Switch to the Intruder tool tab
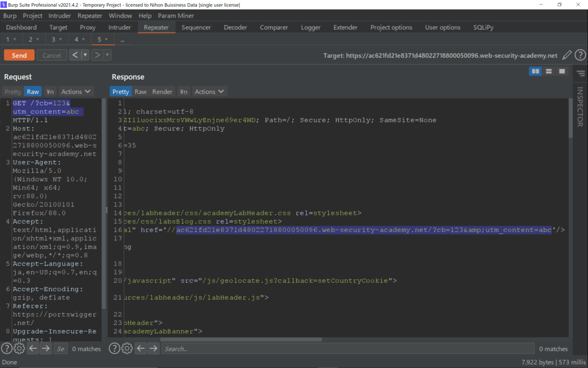 pyautogui.click(x=120, y=27)
